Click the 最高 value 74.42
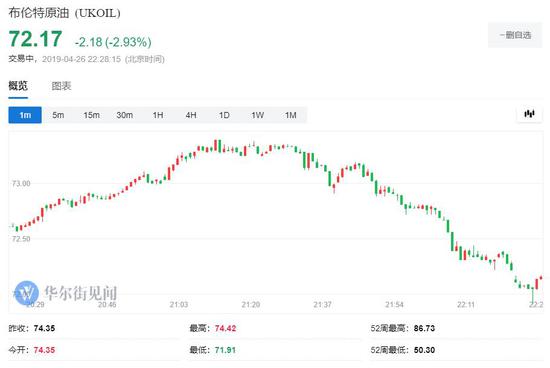The width and height of the screenshot is (550, 368). 225,328
